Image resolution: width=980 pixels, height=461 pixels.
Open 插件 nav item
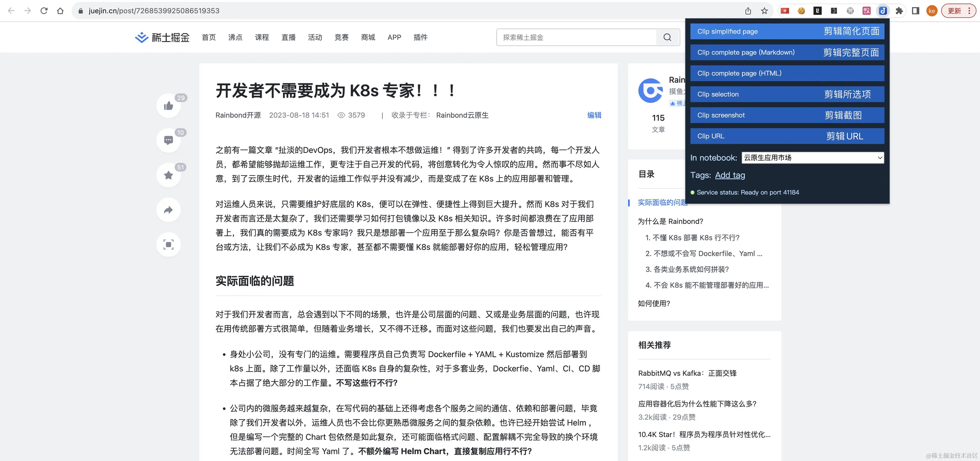420,37
